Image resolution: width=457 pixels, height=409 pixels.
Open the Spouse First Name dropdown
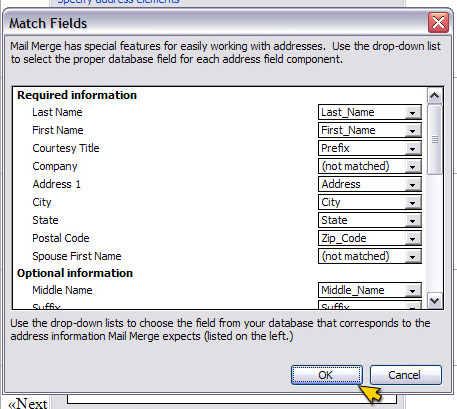pos(412,257)
